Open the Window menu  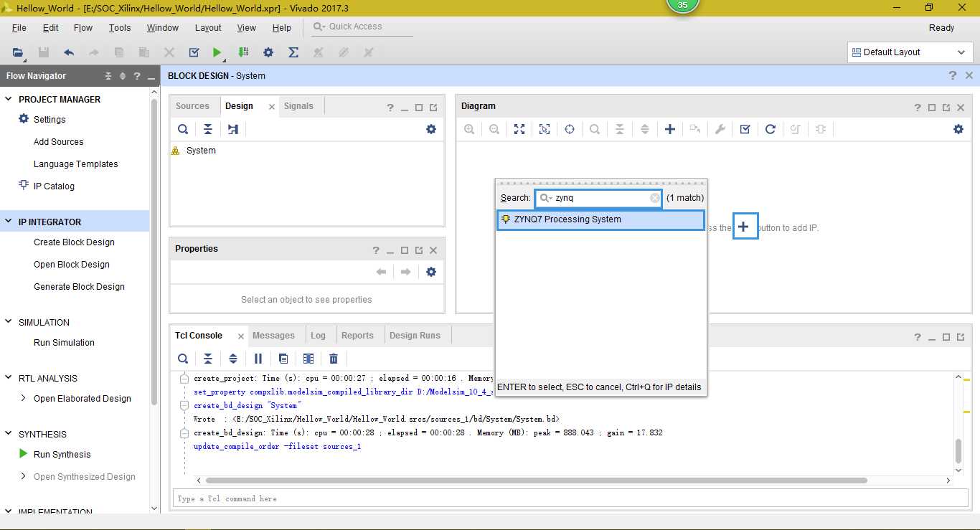[x=163, y=28]
